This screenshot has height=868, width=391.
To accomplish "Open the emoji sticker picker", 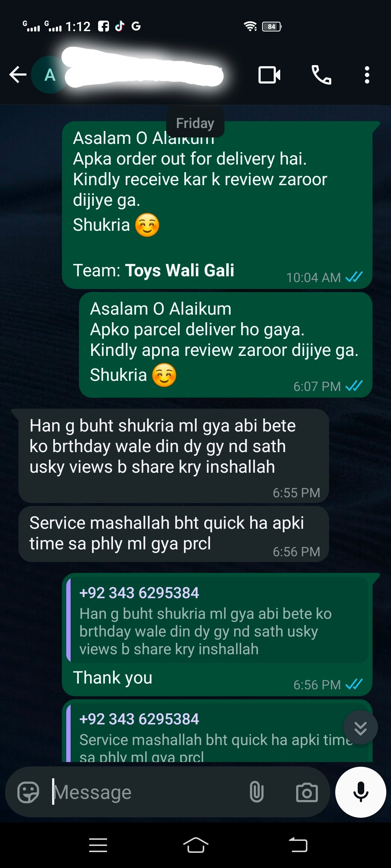I will pos(28,792).
